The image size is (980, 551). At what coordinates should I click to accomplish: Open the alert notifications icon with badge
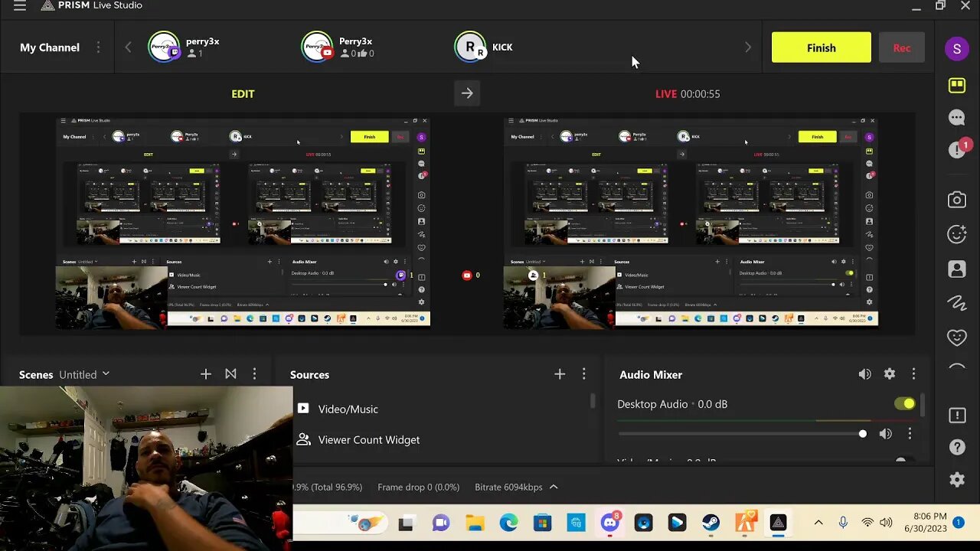(x=957, y=149)
